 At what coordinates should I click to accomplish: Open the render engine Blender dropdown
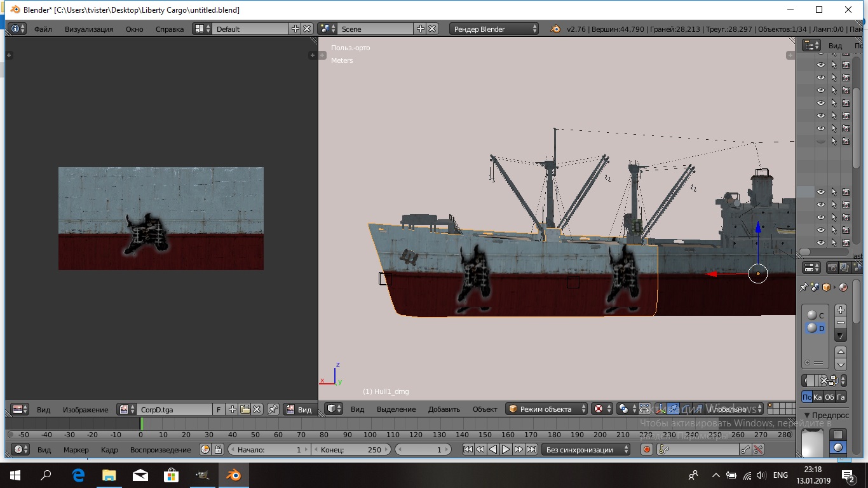(x=494, y=29)
